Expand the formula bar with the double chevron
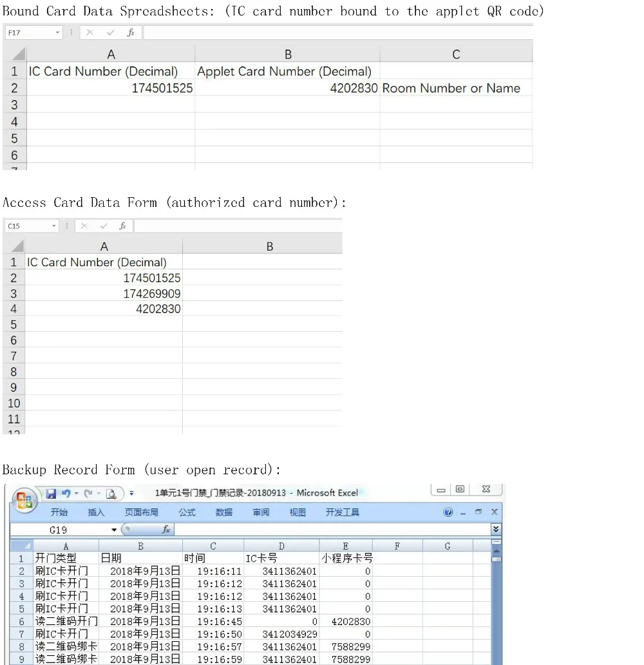The width and height of the screenshot is (644, 665). point(496,529)
